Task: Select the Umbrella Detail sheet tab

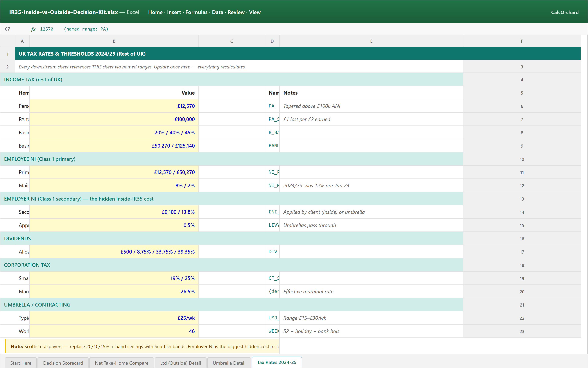Action: (229, 363)
